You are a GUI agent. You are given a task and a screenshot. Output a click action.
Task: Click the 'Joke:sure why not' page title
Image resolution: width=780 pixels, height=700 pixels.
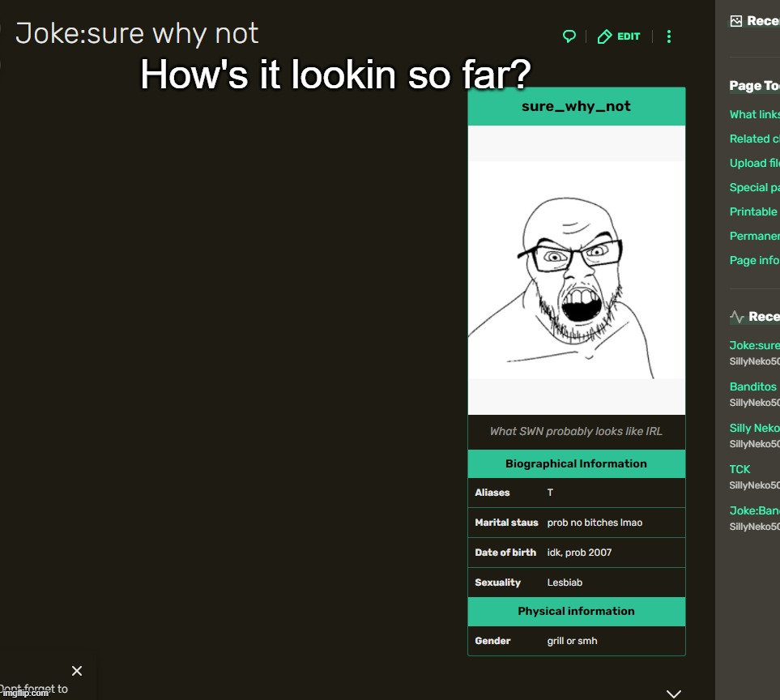pyautogui.click(x=137, y=34)
